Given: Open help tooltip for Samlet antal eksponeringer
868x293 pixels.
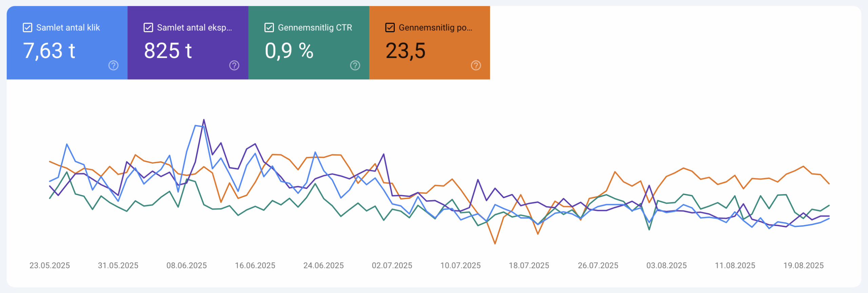Looking at the screenshot, I should 234,66.
